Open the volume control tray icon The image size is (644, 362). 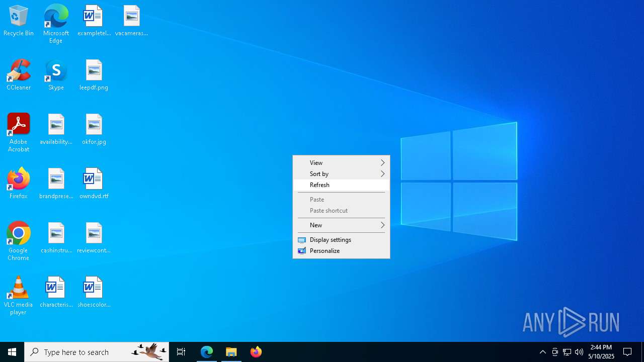point(579,352)
